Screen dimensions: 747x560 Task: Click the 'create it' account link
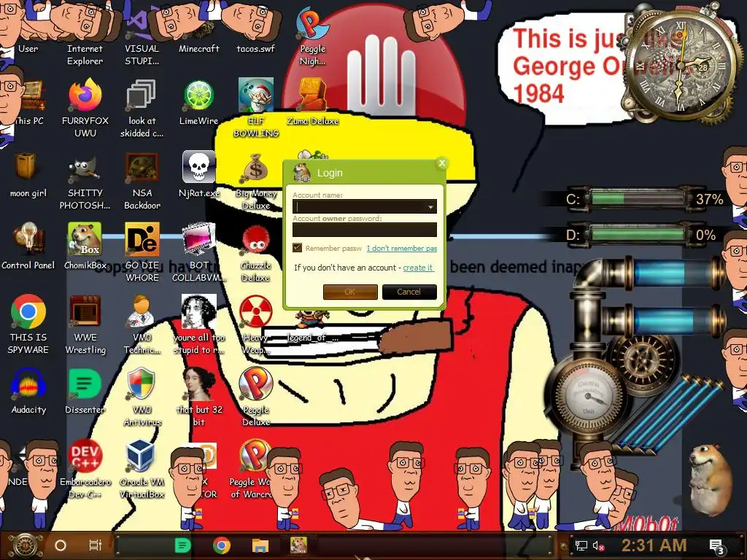(x=418, y=268)
